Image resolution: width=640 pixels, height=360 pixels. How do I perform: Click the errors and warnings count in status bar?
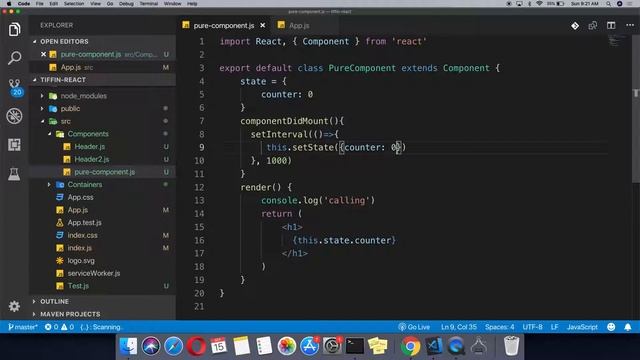pyautogui.click(x=59, y=327)
